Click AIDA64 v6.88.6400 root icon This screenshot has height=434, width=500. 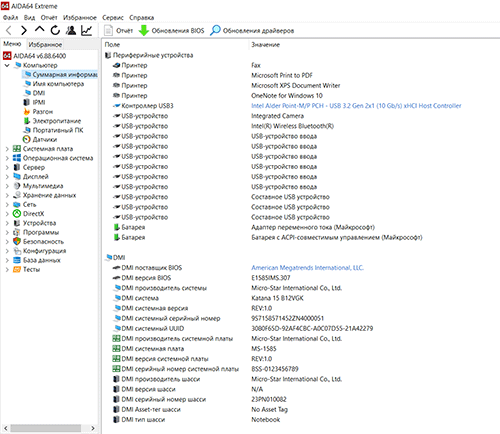[7, 56]
